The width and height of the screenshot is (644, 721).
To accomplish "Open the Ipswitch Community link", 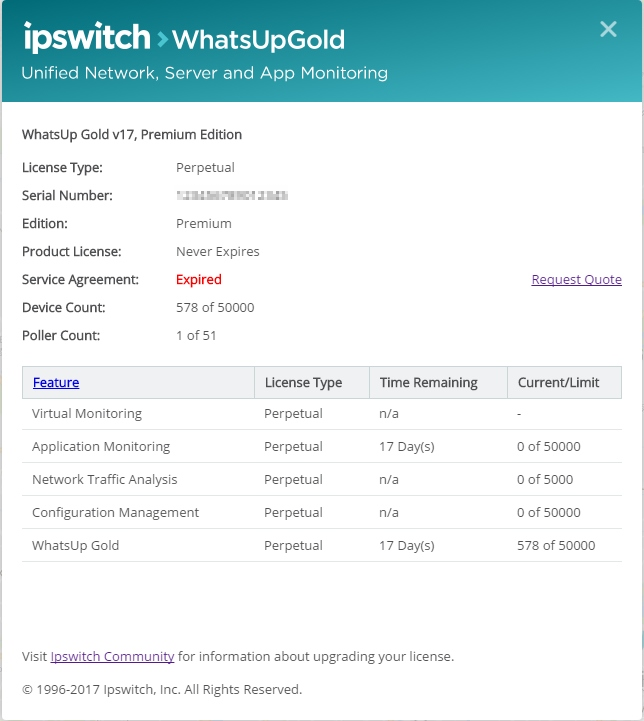I will (112, 657).
